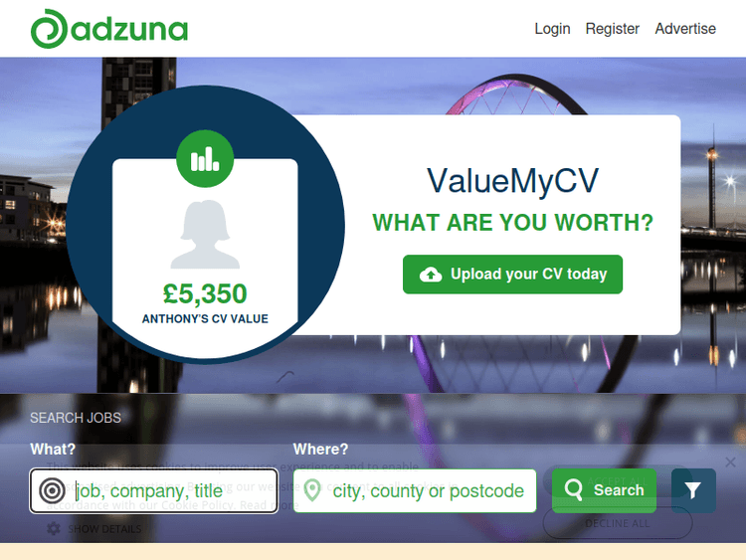Screen dimensions: 746x560
Task: Open the advanced filter funnel button
Action: [x=693, y=490]
